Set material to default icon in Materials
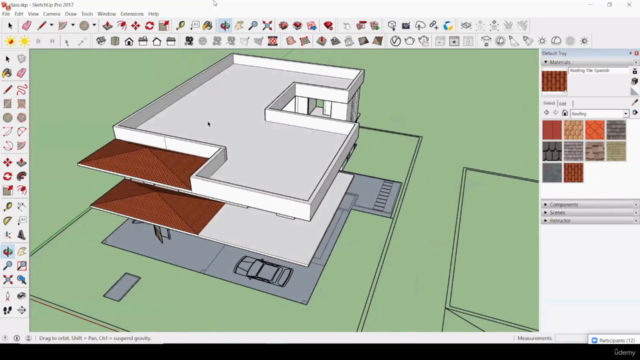The width and height of the screenshot is (640, 360). pos(635,91)
